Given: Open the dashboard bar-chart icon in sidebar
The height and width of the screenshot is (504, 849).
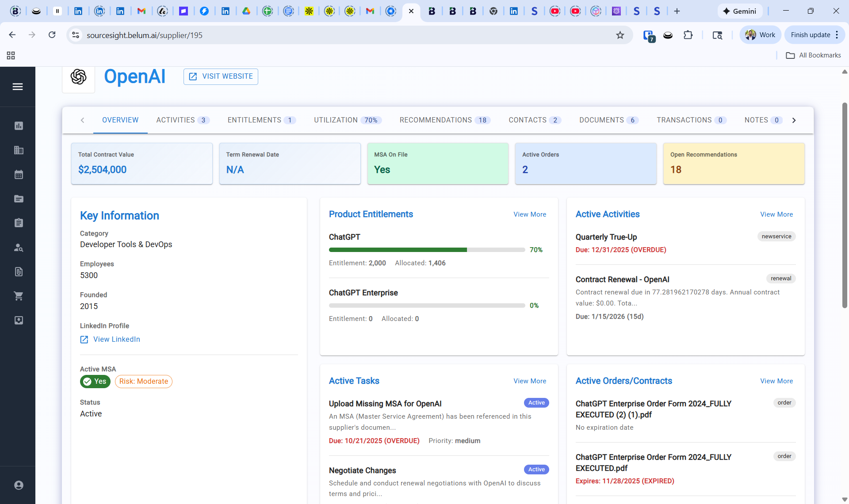Looking at the screenshot, I should click(x=18, y=126).
